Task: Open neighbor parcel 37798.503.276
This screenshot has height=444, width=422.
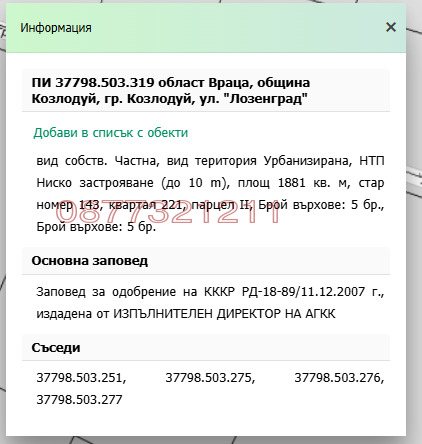Action: [339, 378]
